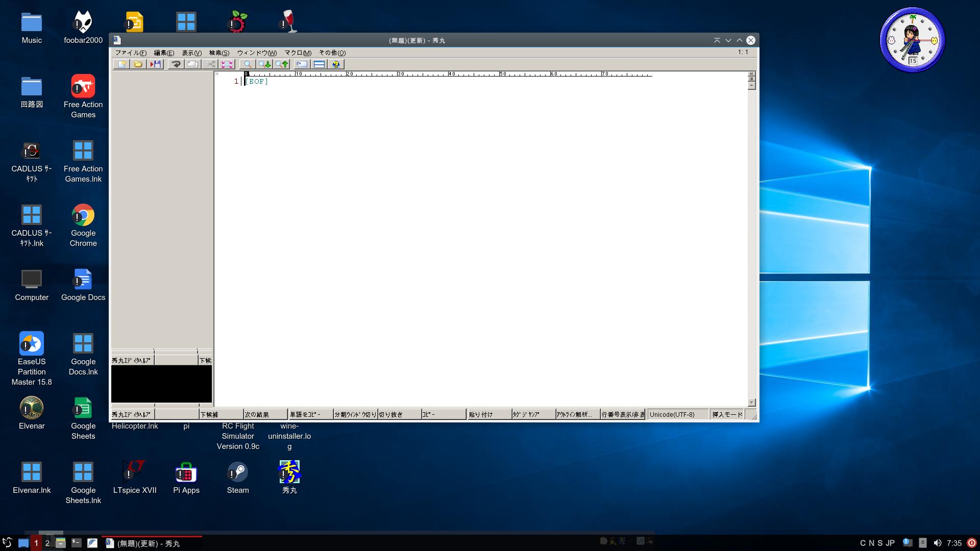Click the Undo arrow toolbar icon
This screenshot has width=980, height=551.
tap(176, 64)
